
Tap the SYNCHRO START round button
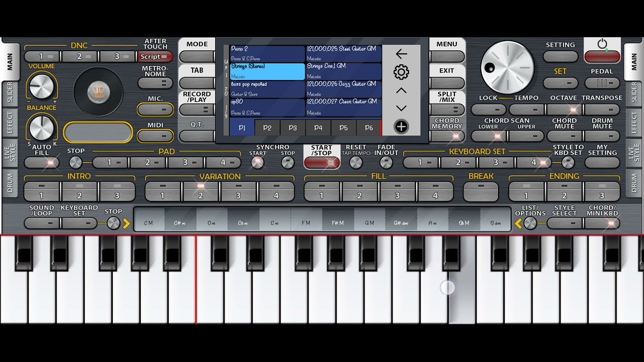pyautogui.click(x=257, y=162)
